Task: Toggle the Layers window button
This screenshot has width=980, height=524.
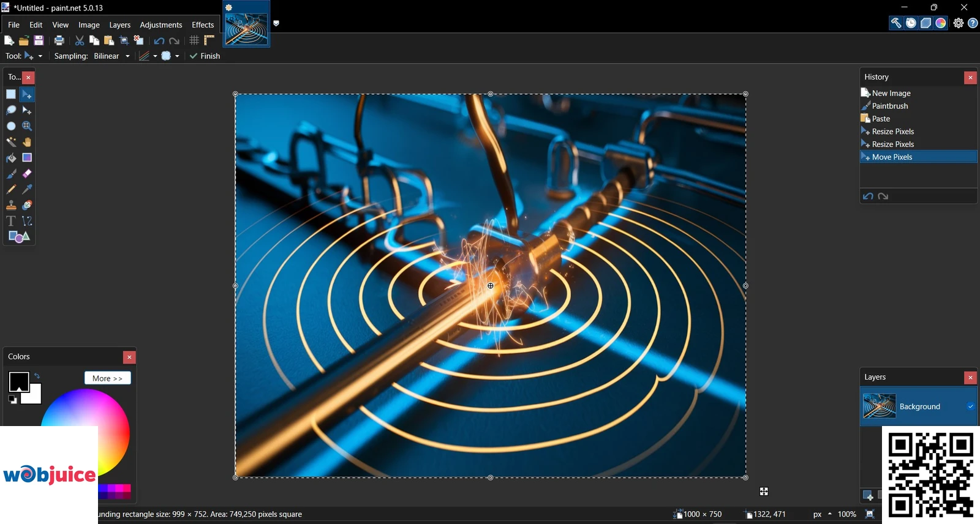Action: point(926,23)
